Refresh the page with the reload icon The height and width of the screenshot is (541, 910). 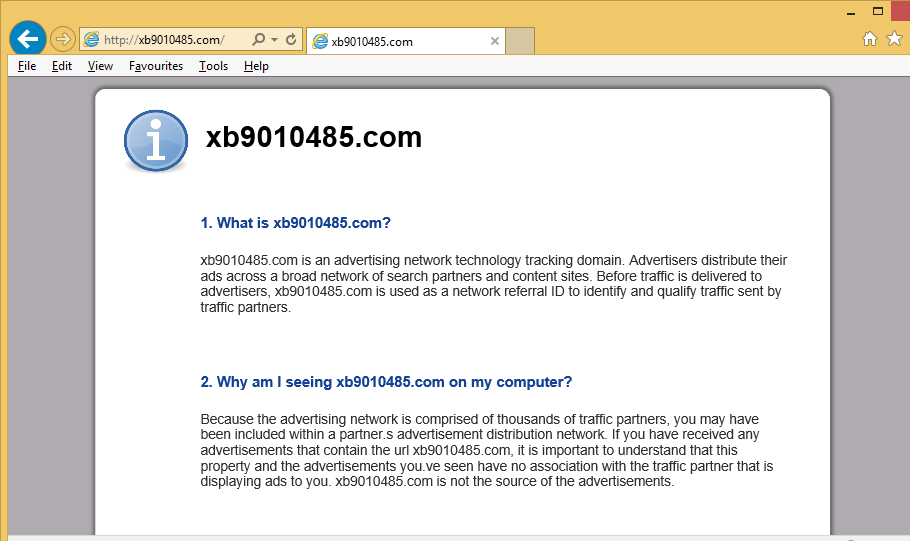pyautogui.click(x=291, y=40)
